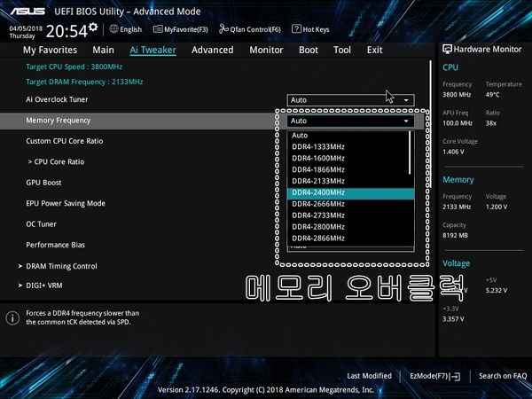Viewport: 532px width, 399px height.
Task: Click the +3.3V reading 3.357 V
Action: click(453, 319)
